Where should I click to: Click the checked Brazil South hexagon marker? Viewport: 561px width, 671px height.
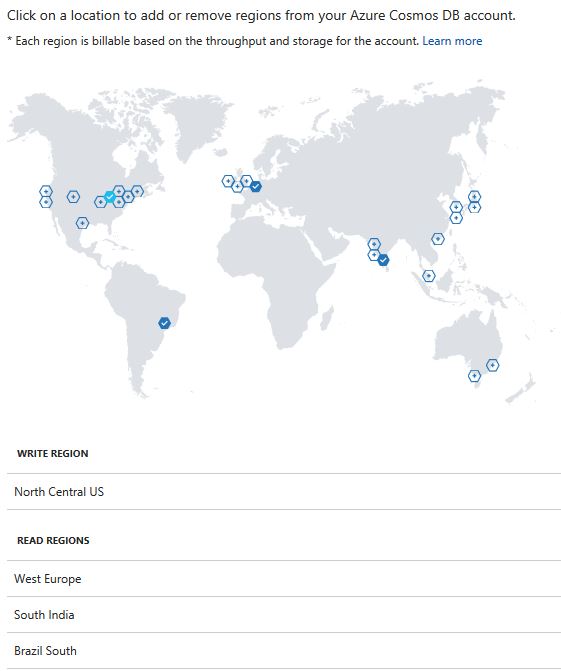[164, 323]
